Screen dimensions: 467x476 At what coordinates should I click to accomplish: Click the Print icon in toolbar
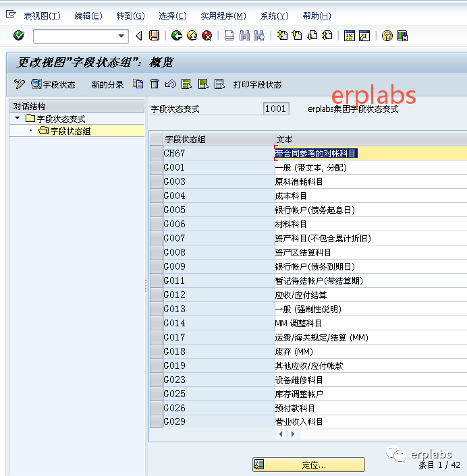tap(229, 36)
